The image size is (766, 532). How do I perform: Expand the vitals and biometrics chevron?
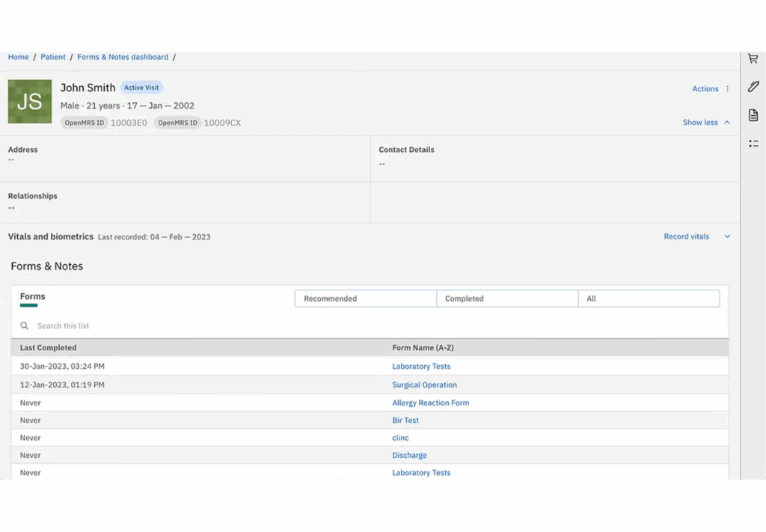click(x=727, y=236)
